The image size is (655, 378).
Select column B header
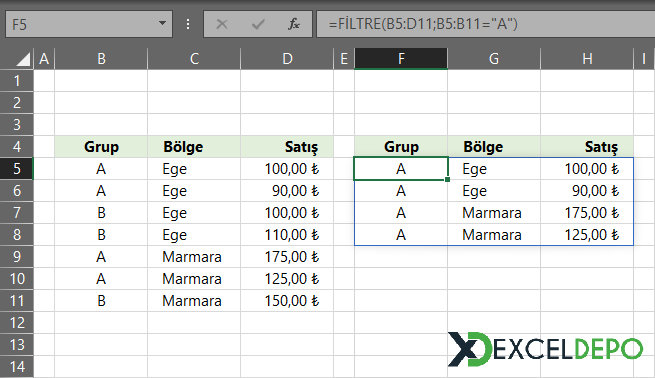pyautogui.click(x=101, y=58)
